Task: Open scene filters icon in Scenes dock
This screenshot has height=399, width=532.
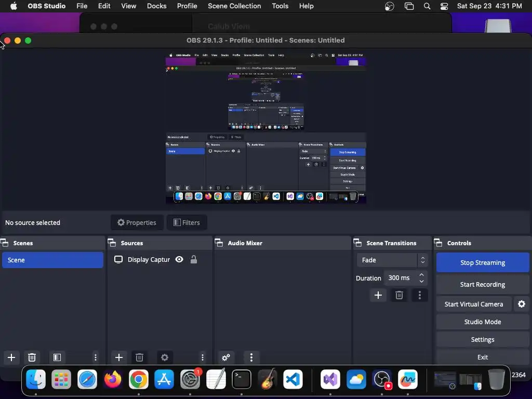Action: (x=57, y=357)
